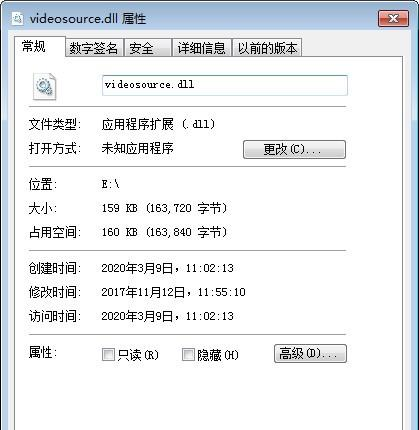Close the properties dialog window
This screenshot has height=430, width=419.
[393, 18]
